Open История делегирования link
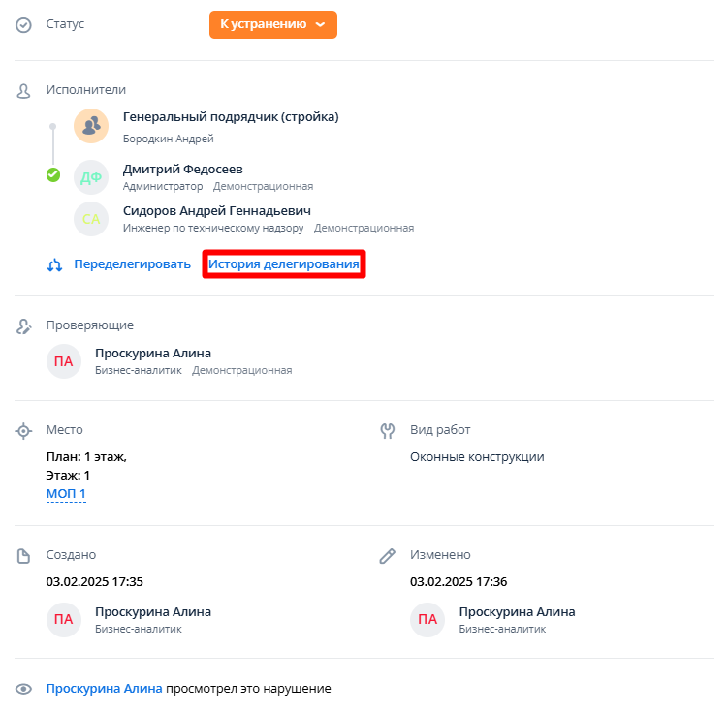Image resolution: width=728 pixels, height=713 pixels. click(284, 264)
